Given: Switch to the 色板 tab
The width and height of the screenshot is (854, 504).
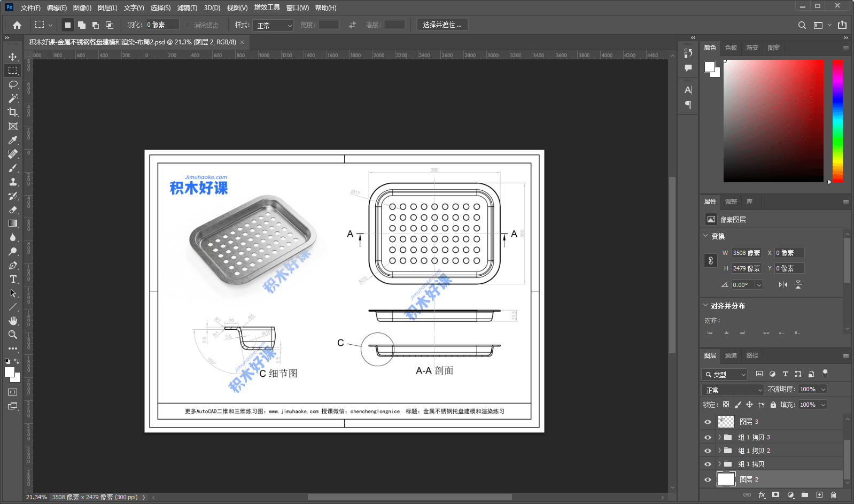Looking at the screenshot, I should (x=731, y=48).
